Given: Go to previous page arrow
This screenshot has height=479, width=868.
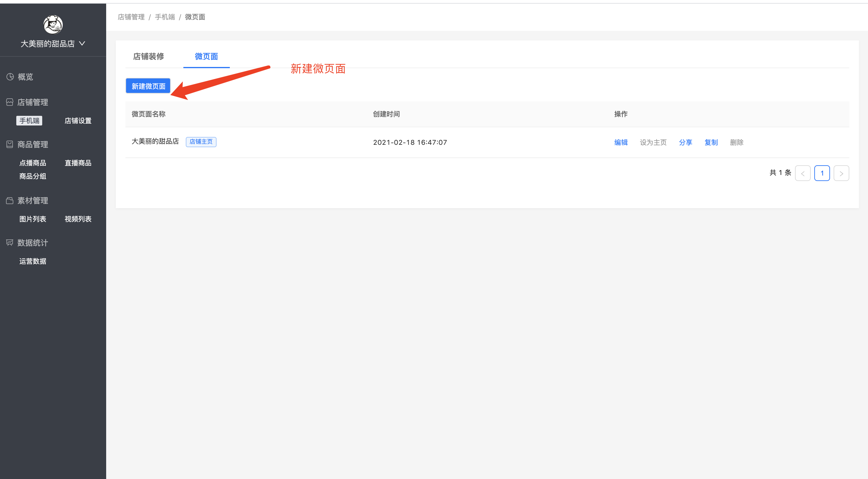Looking at the screenshot, I should point(803,173).
